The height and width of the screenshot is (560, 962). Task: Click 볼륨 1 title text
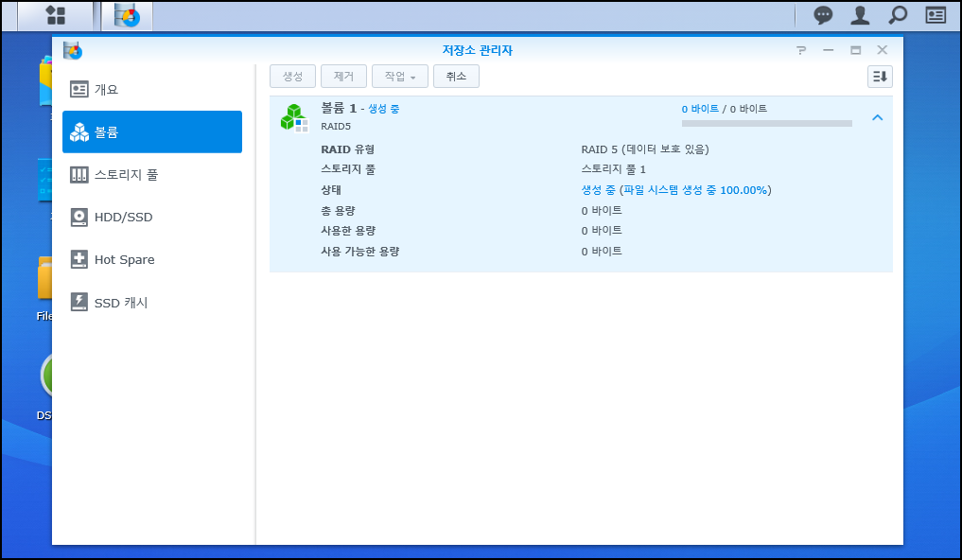pos(339,109)
